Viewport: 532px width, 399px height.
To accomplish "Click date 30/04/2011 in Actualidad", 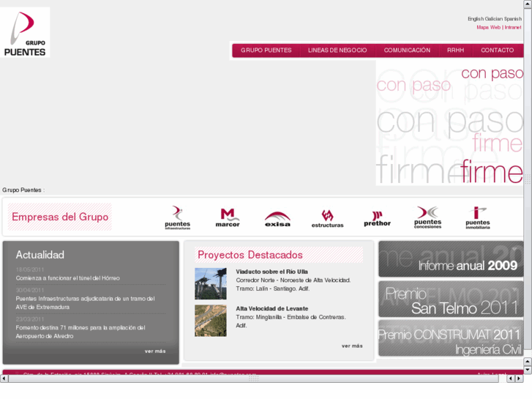I will point(30,291).
